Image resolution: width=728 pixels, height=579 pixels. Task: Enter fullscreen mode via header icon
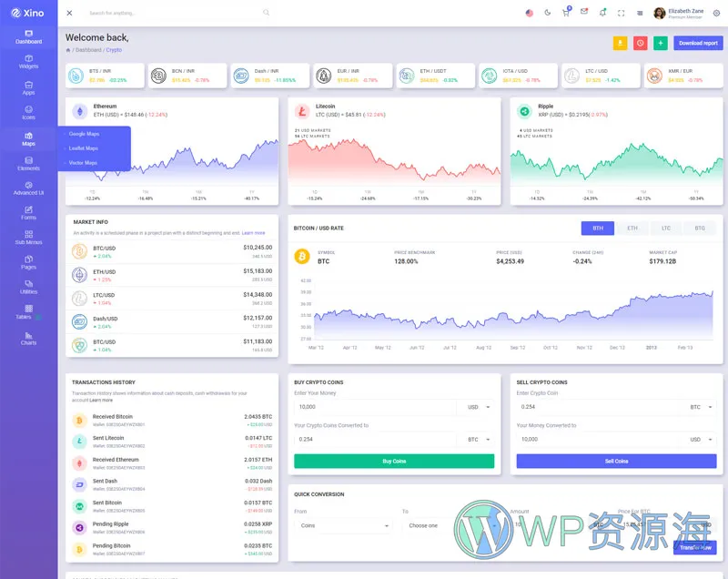click(622, 13)
